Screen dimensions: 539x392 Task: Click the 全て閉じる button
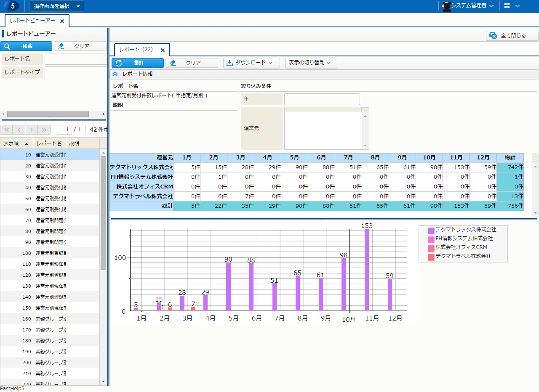coord(512,36)
